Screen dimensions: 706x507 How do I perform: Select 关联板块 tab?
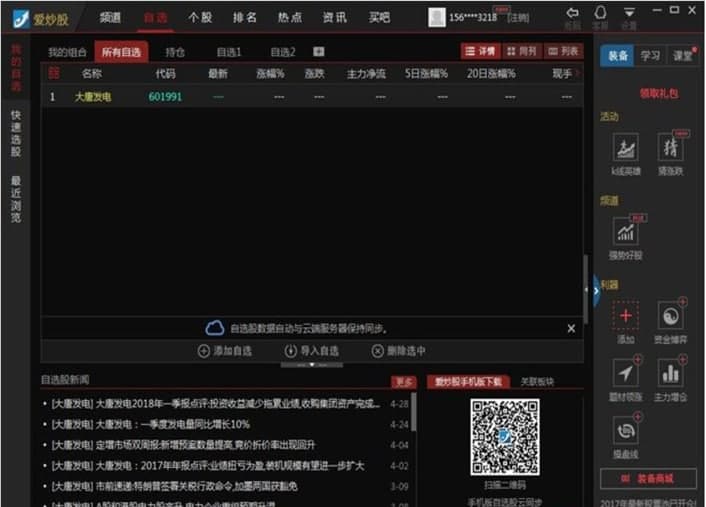(x=537, y=382)
